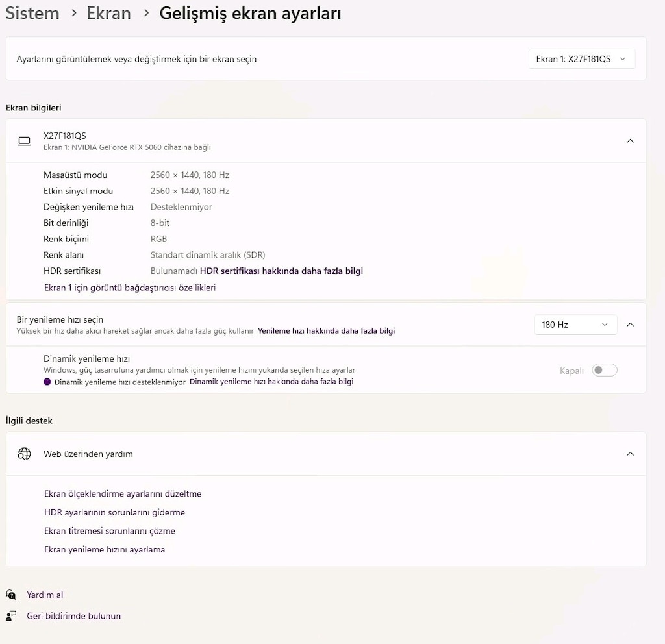665x644 pixels.
Task: Open Ekran yenileme hızını ayarlama link
Action: point(105,550)
